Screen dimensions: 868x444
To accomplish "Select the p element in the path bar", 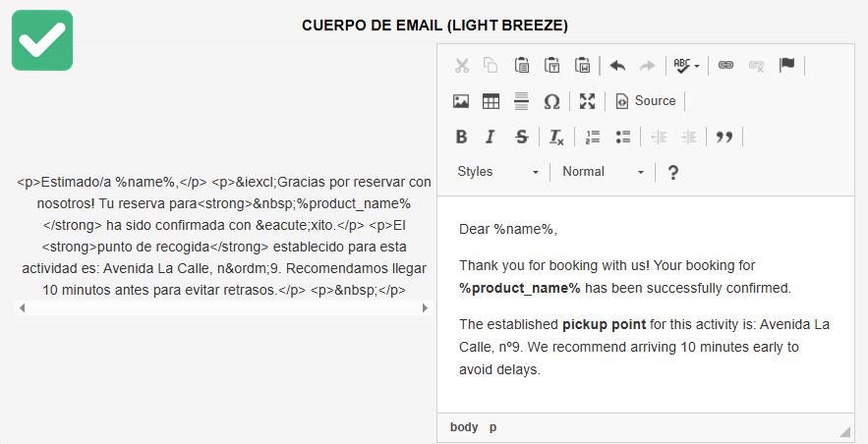I will click(492, 427).
